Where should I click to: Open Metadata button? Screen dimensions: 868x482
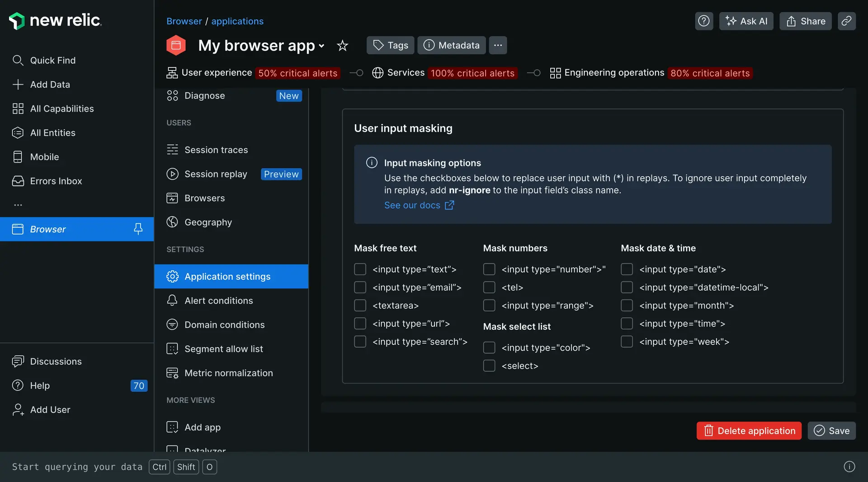click(x=451, y=45)
